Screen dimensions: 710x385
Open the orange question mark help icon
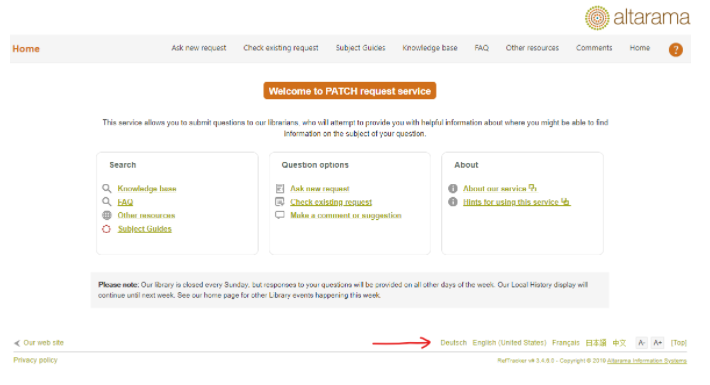pos(675,49)
